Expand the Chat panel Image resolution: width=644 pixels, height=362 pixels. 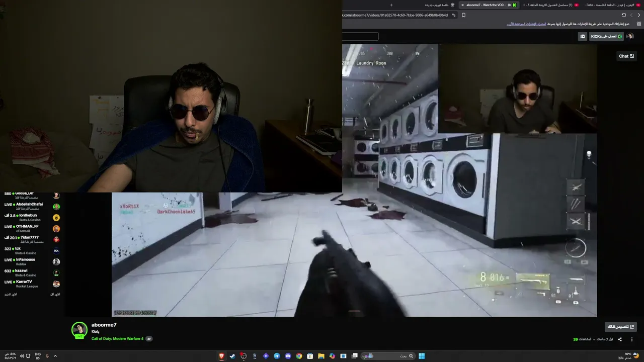click(626, 56)
